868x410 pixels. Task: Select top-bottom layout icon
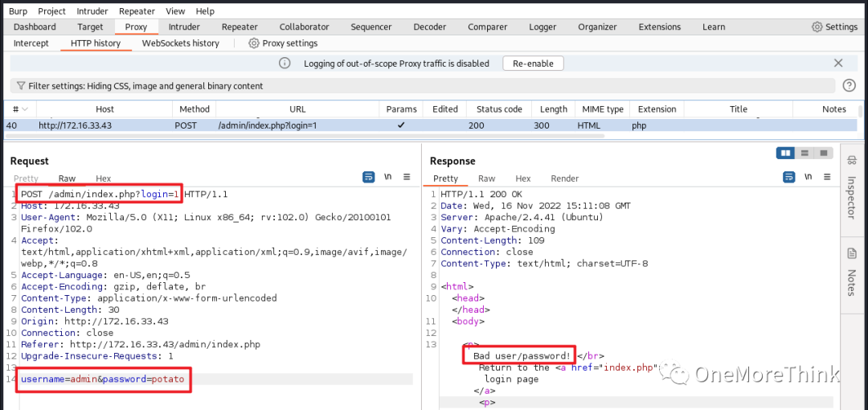coord(805,153)
